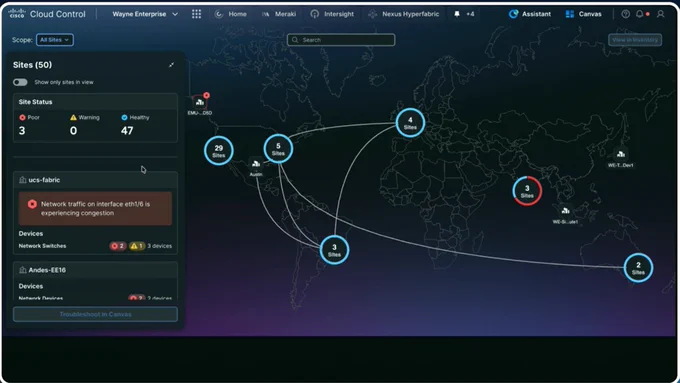Select the 4 Sites cluster over Europe
This screenshot has height=383, width=680.
tap(410, 123)
